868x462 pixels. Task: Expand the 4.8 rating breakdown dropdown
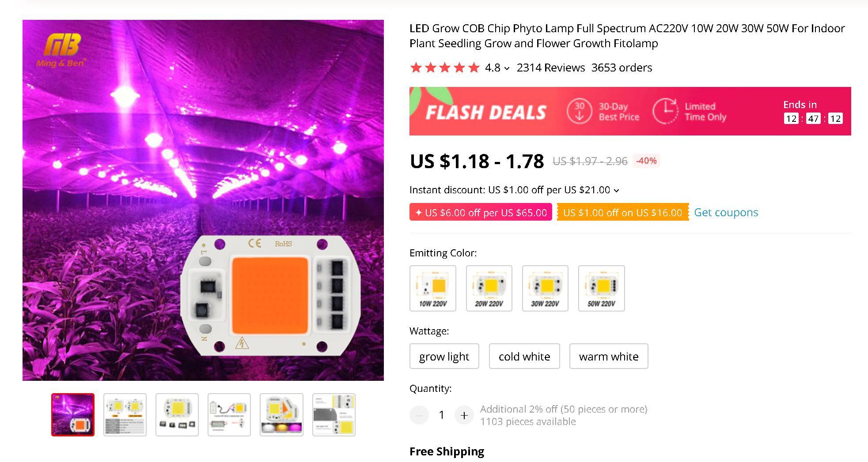coord(507,68)
